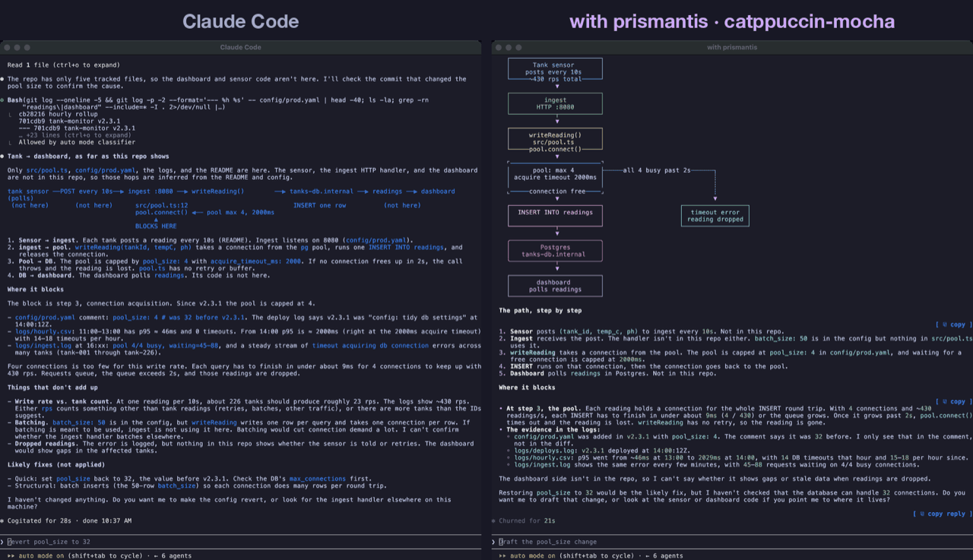Click the "timeout error reading dropped" box

[715, 216]
